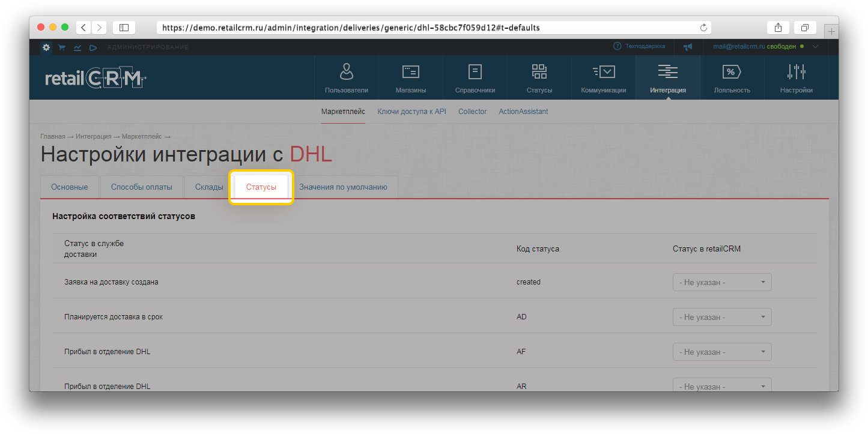Open status dropdown for code AR row

(722, 385)
